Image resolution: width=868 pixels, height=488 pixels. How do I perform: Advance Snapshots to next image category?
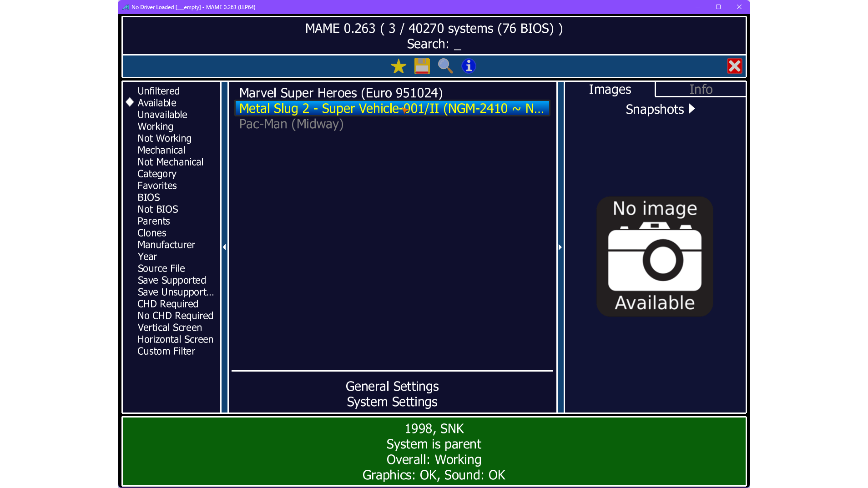[692, 109]
